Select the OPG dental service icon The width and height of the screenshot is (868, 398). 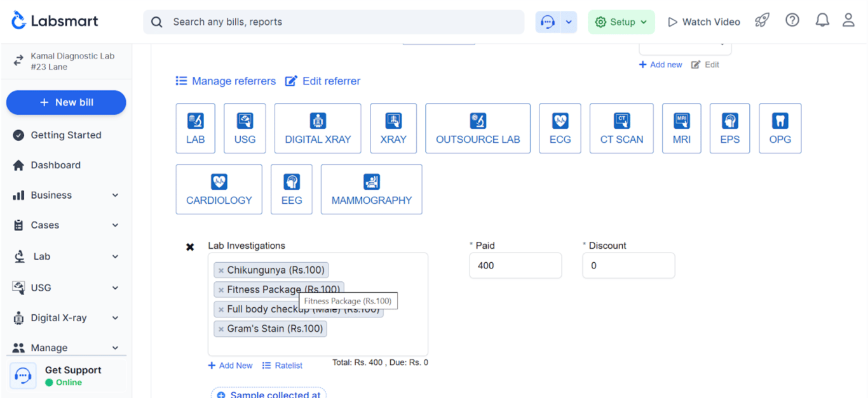[x=780, y=128]
